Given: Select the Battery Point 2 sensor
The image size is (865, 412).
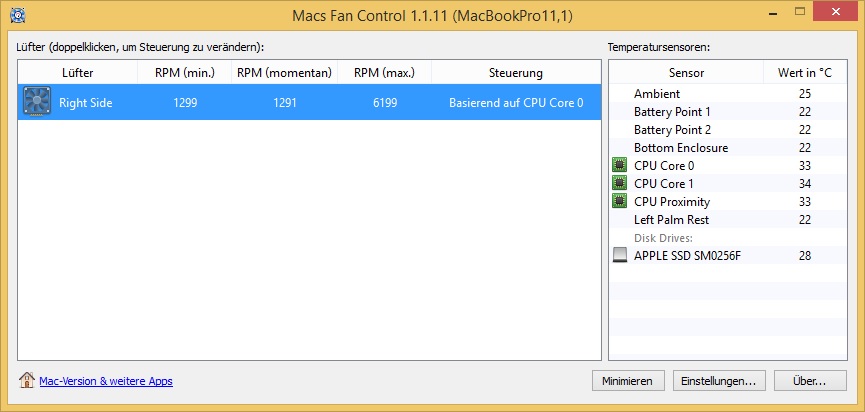Looking at the screenshot, I should (672, 130).
